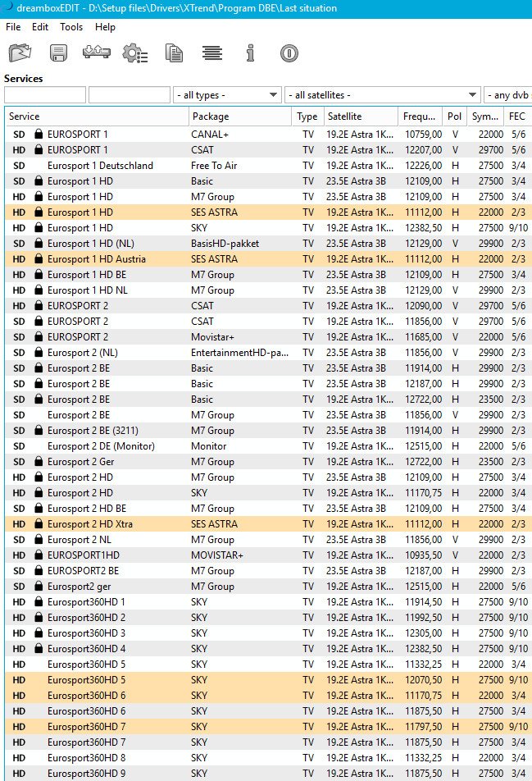Click the Movistar+ package cell
532x781 pixels.
(212, 336)
